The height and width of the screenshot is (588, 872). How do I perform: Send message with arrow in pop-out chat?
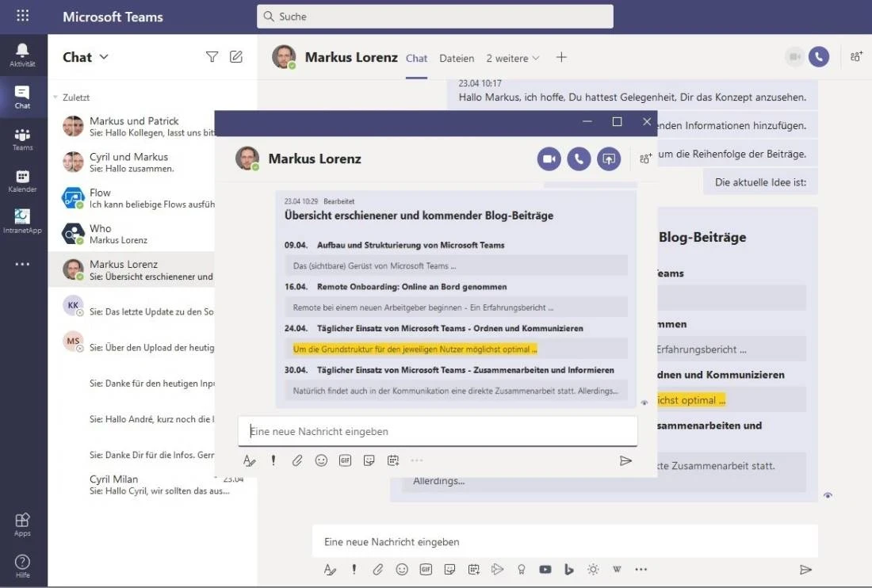tap(625, 460)
